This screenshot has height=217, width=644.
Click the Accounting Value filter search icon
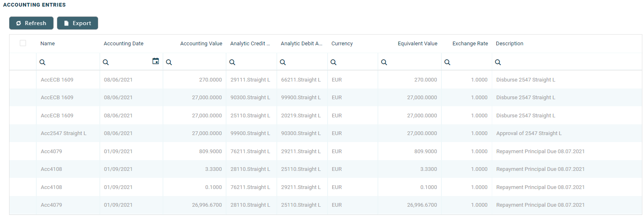coord(169,62)
